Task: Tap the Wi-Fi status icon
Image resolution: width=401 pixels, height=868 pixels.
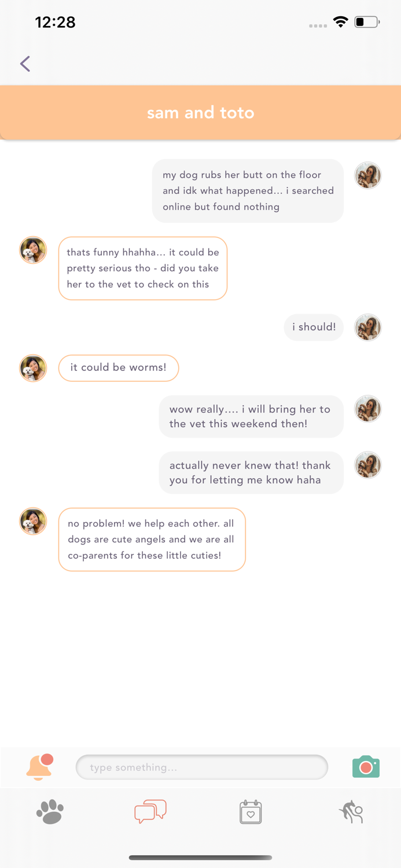Action: tap(340, 22)
